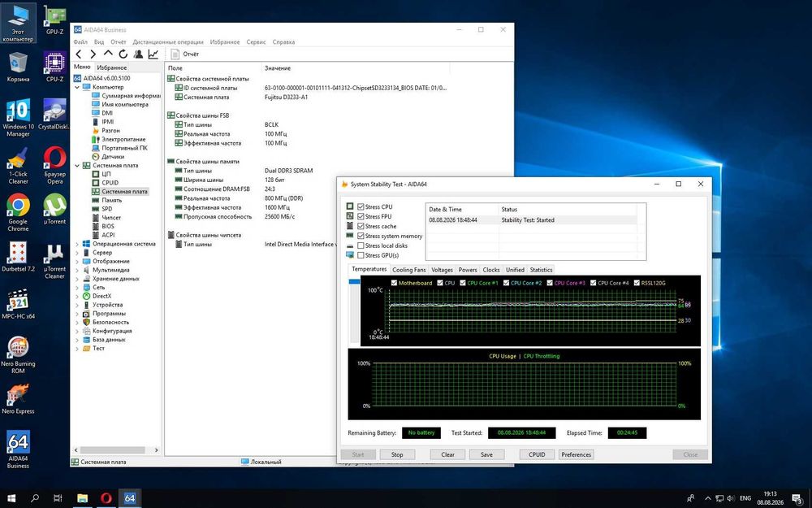The width and height of the screenshot is (812, 508).
Task: Click the Save button
Action: pyautogui.click(x=486, y=454)
